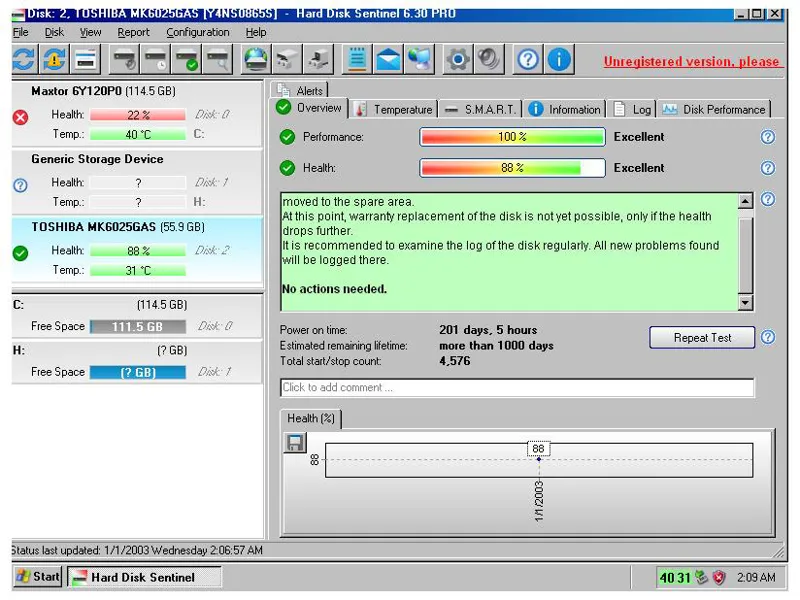Click the green check icon on TOSHIBA disk
This screenshot has width=800, height=600.
pyautogui.click(x=20, y=253)
